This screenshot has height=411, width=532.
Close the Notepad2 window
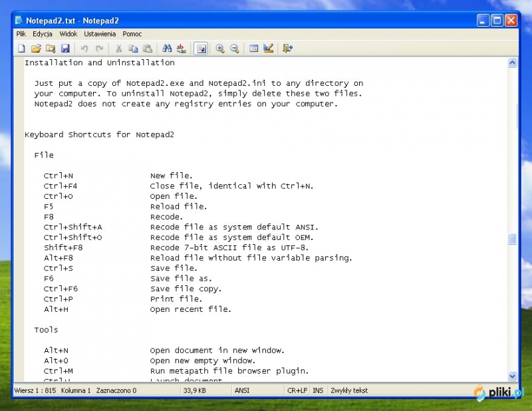pyautogui.click(x=511, y=21)
